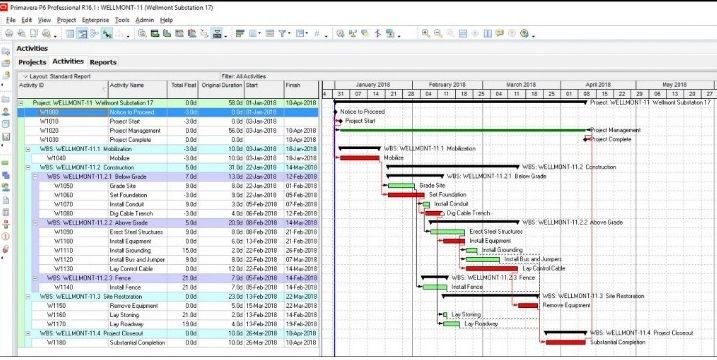The width and height of the screenshot is (717, 360).
Task: Click the green globe help icon
Action: click(x=524, y=33)
